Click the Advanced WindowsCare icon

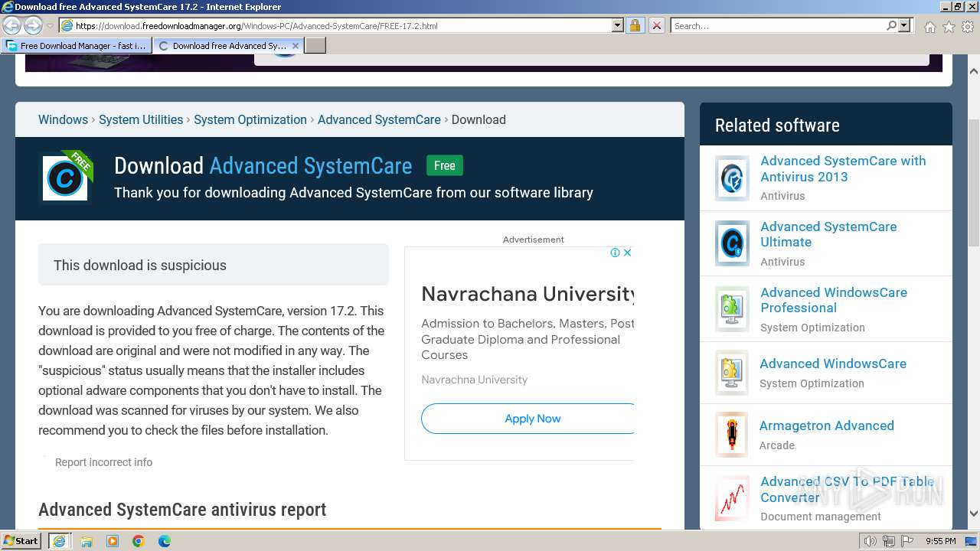tap(732, 373)
